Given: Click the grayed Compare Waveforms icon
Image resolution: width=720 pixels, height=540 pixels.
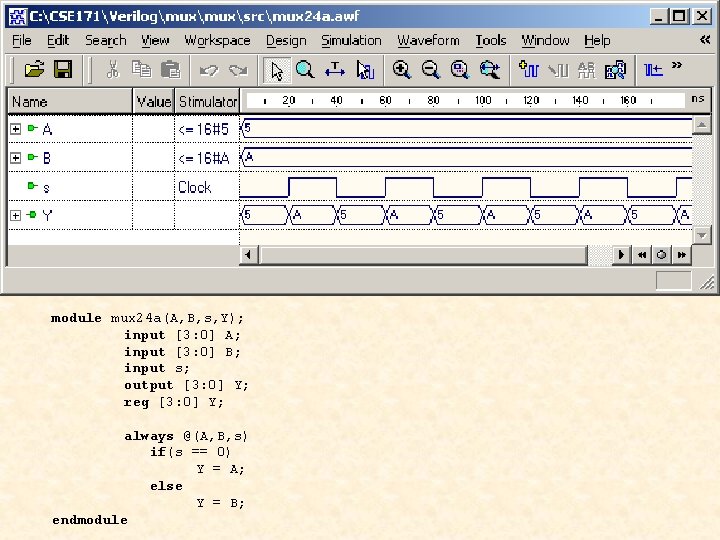Looking at the screenshot, I should (586, 70).
